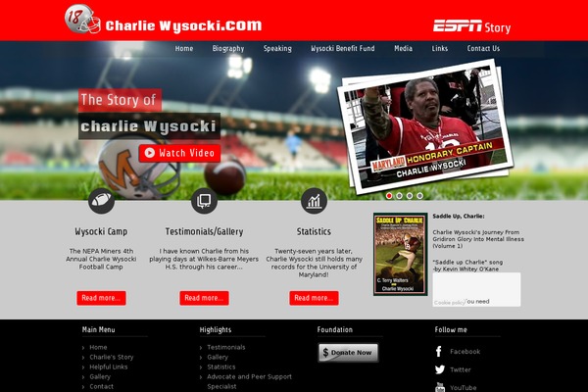The image size is (588, 392).
Task: Go to Home in top navigation
Action: tap(184, 48)
